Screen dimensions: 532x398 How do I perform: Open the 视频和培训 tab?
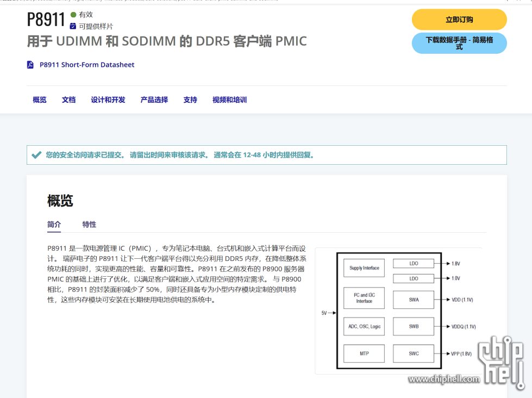[229, 100]
